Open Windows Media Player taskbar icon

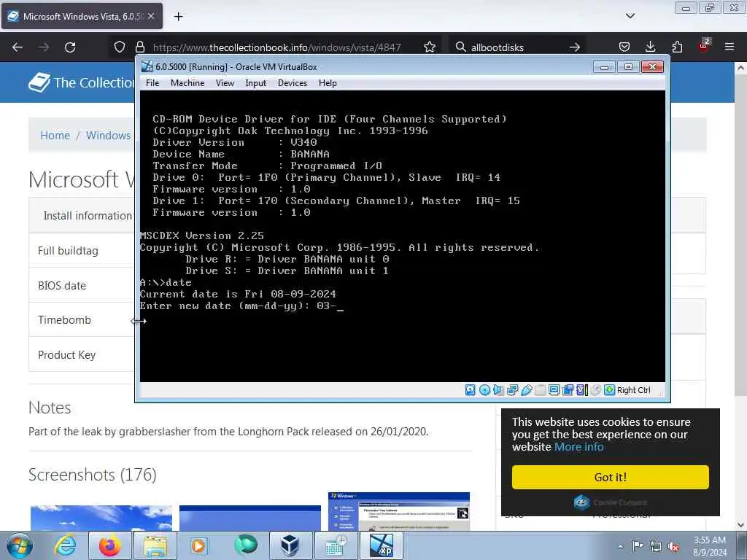(199, 545)
